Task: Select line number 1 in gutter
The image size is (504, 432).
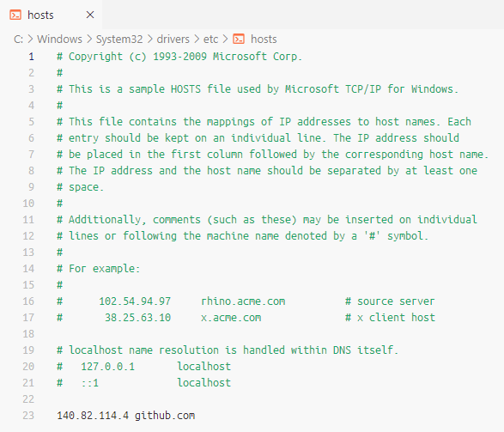Action: pyautogui.click(x=31, y=57)
